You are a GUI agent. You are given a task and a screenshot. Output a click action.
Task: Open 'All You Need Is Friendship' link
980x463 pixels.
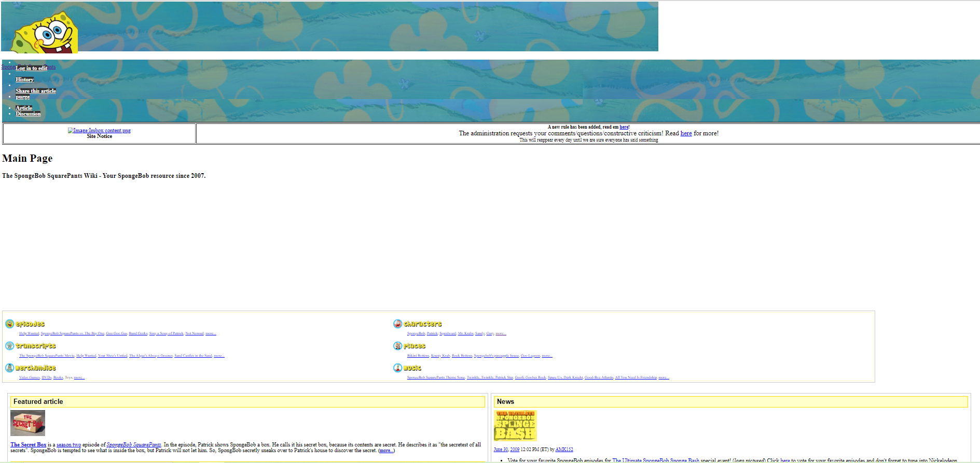coord(636,377)
